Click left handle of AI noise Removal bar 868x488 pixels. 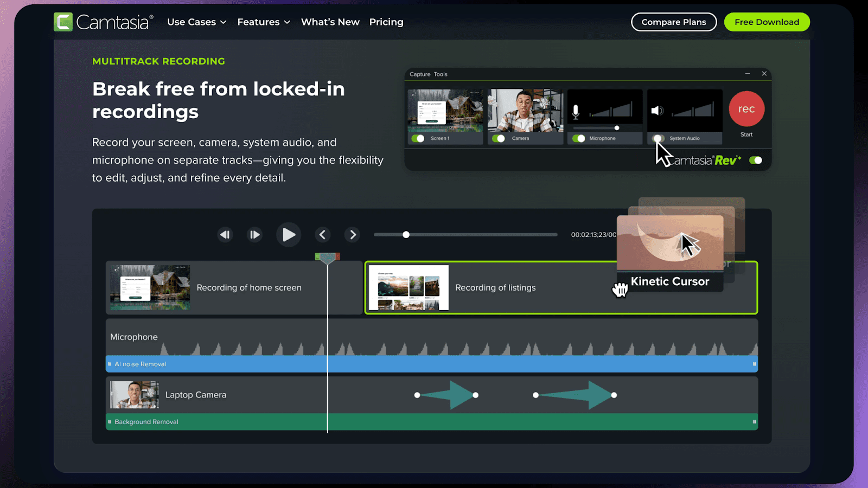coord(110,364)
